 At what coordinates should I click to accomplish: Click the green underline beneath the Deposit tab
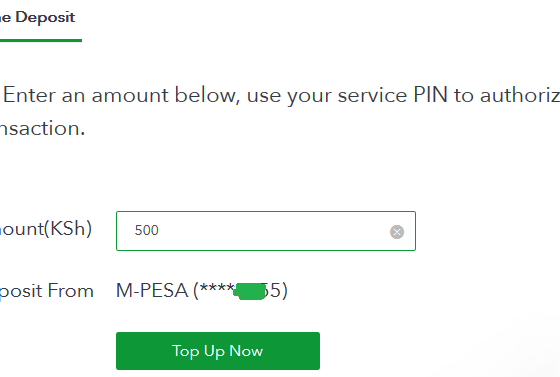click(x=41, y=40)
